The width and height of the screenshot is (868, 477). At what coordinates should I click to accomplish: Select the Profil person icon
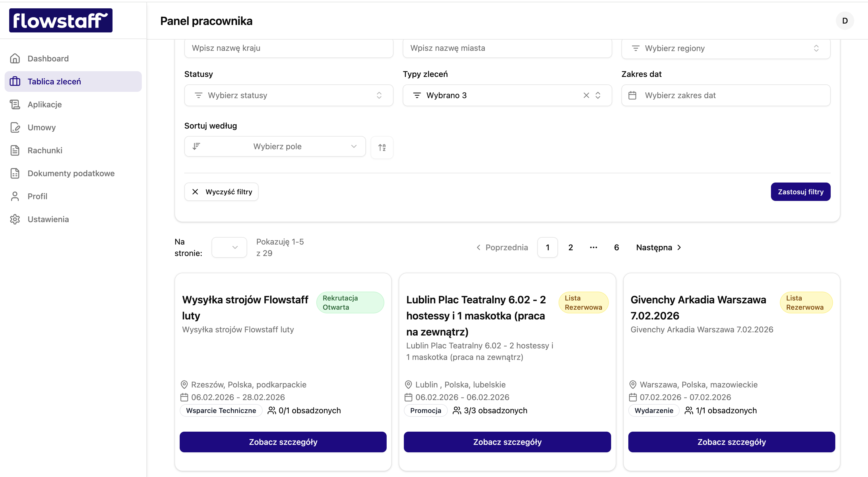pos(15,196)
